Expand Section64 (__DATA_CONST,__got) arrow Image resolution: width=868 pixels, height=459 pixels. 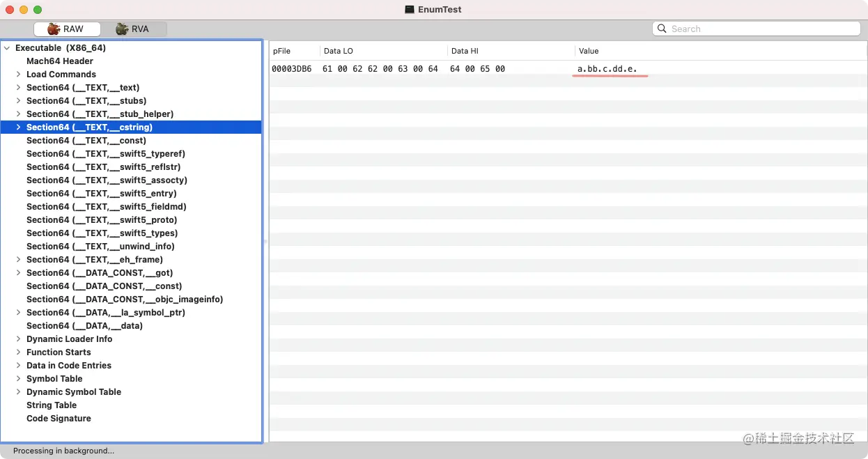(x=19, y=273)
